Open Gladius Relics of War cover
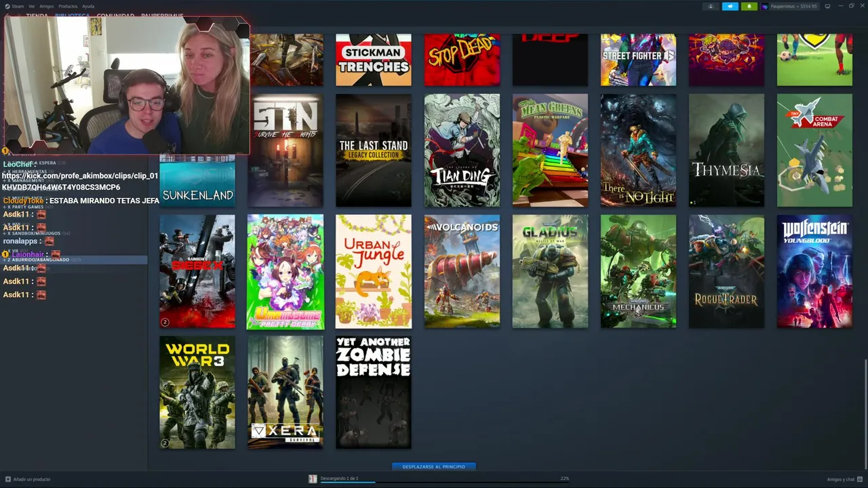Viewport: 868px width, 488px height. tap(550, 271)
